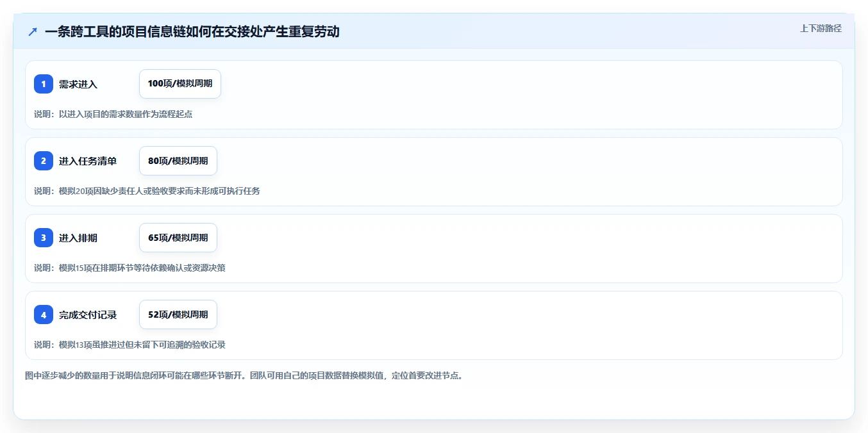The height and width of the screenshot is (433, 868).
Task: Click step number badge 3
Action: [44, 238]
